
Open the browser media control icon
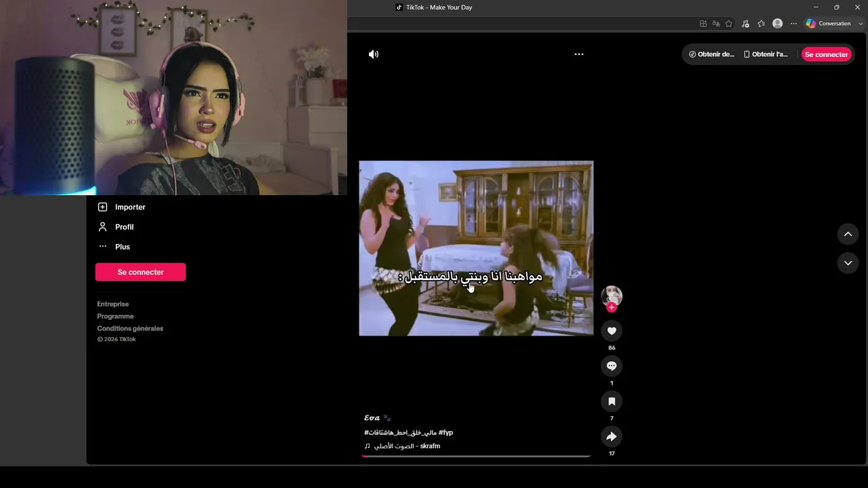pyautogui.click(x=745, y=24)
